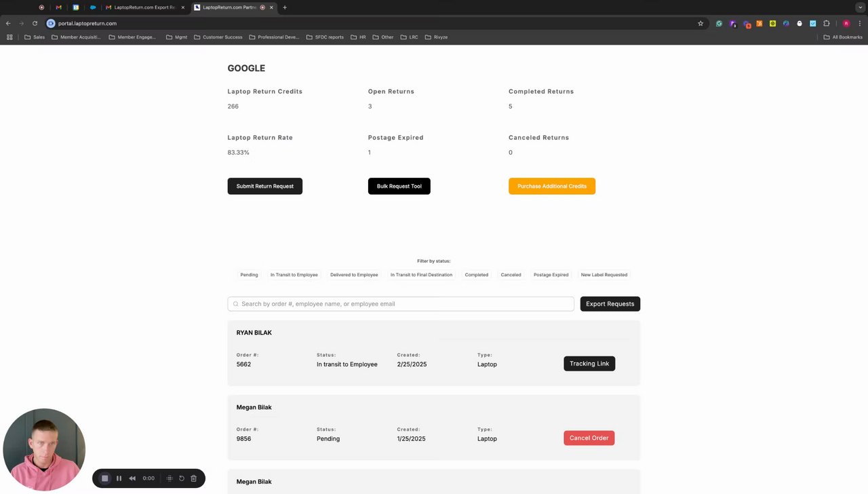This screenshot has height=494, width=868.
Task: Click the 266 Laptop Return Credits value
Action: [x=233, y=107]
